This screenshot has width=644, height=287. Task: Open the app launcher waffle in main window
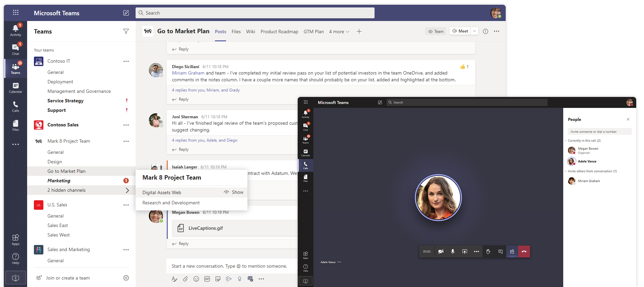coord(16,13)
